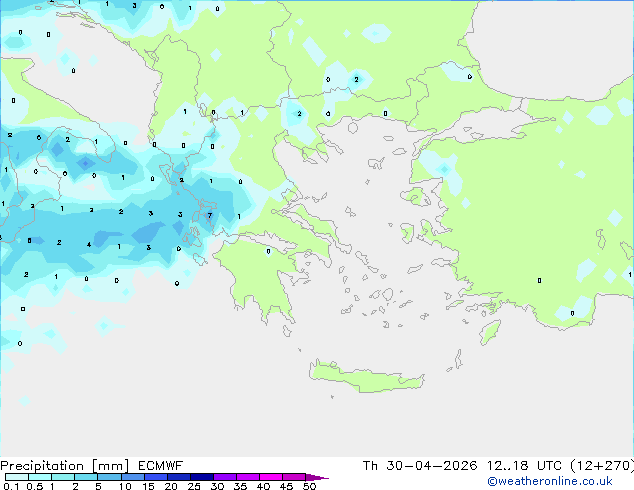Click the legend color segment between 0.1 and 0.5

17,477
